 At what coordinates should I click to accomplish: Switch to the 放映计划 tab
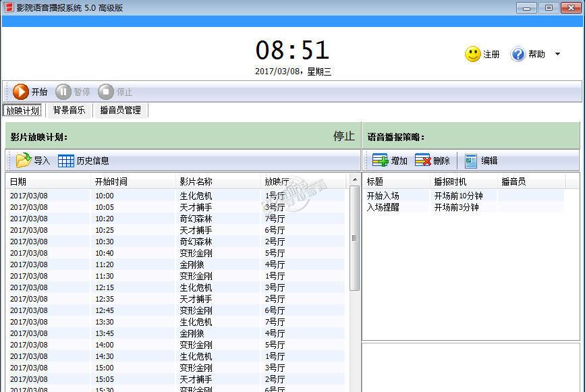point(23,111)
